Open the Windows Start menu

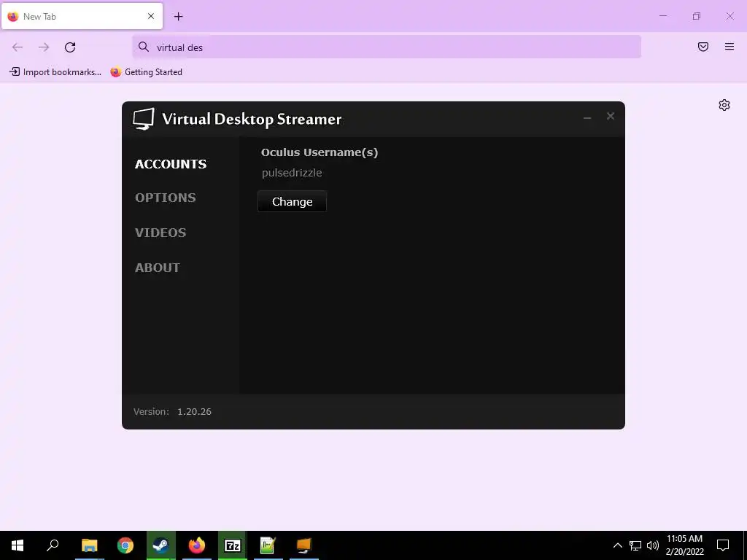18,545
